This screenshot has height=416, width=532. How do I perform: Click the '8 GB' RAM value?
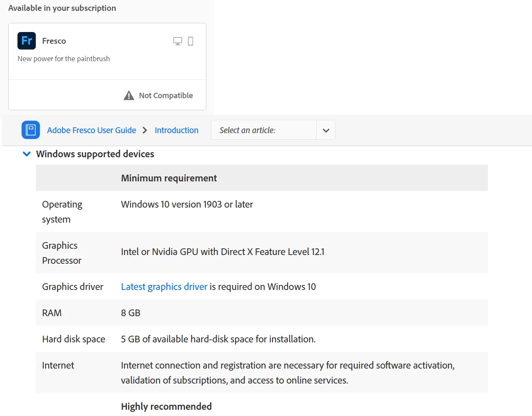click(x=131, y=313)
